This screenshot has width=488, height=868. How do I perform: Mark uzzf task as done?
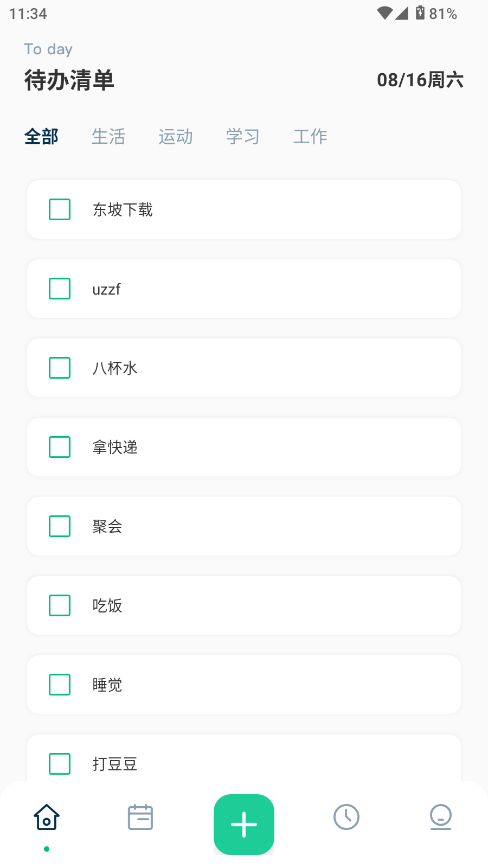click(60, 288)
